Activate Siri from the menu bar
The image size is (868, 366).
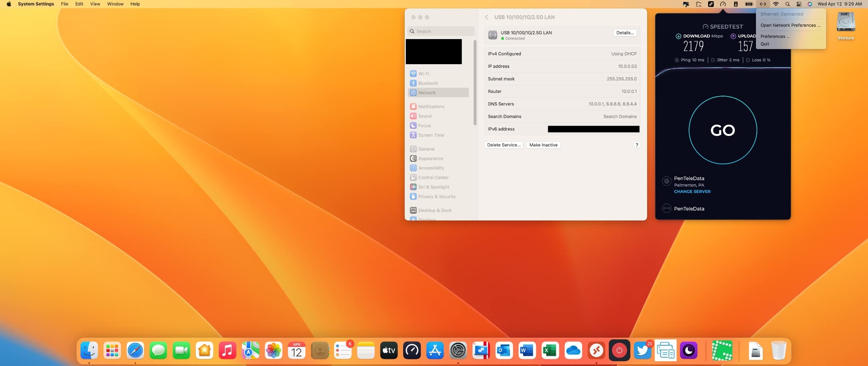(x=810, y=4)
